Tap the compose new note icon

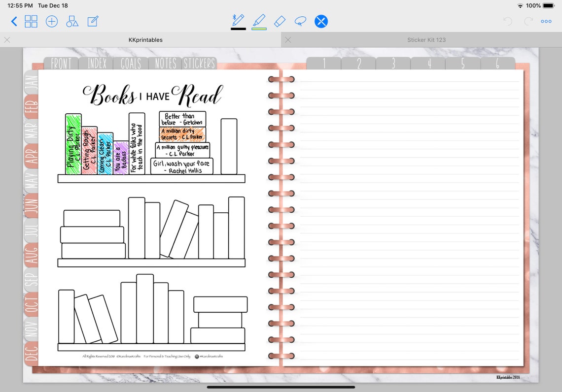click(93, 21)
